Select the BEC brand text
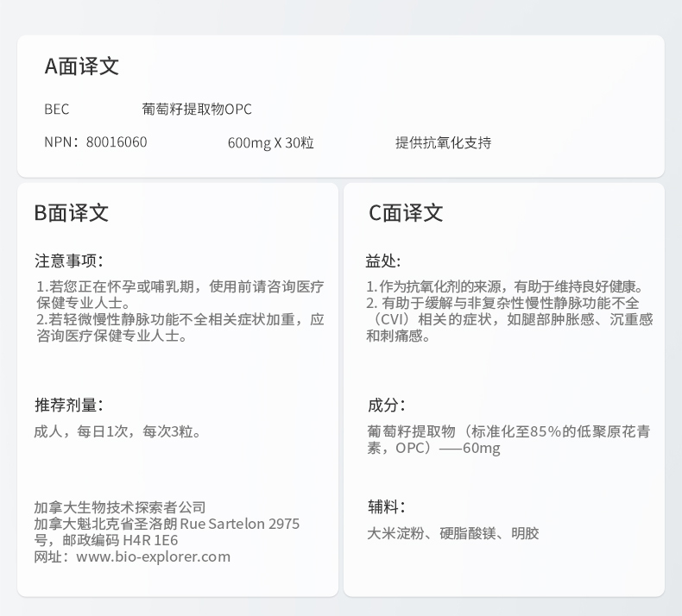The width and height of the screenshot is (682, 616). (56, 110)
